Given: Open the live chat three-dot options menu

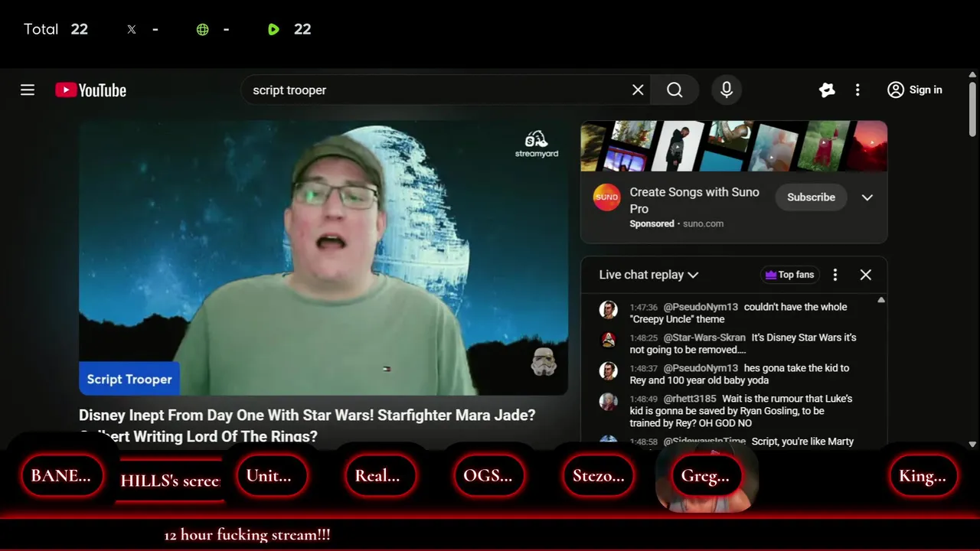Looking at the screenshot, I should (835, 275).
